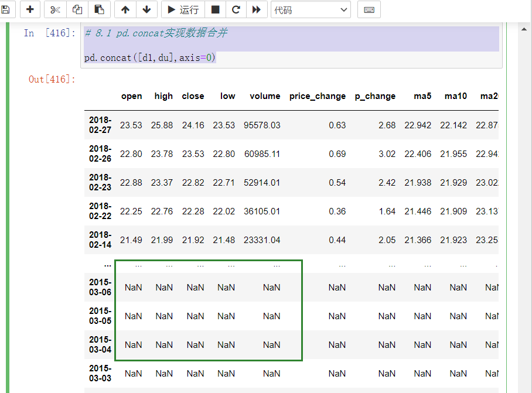Image resolution: width=532 pixels, height=393 pixels.
Task: Select volume value 95578.03
Action: [262, 125]
